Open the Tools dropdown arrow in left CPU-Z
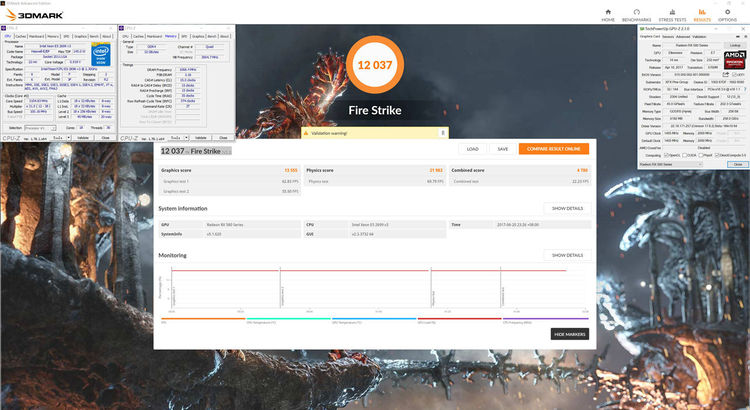Viewport: 750px width, 410px height. pyautogui.click(x=68, y=138)
